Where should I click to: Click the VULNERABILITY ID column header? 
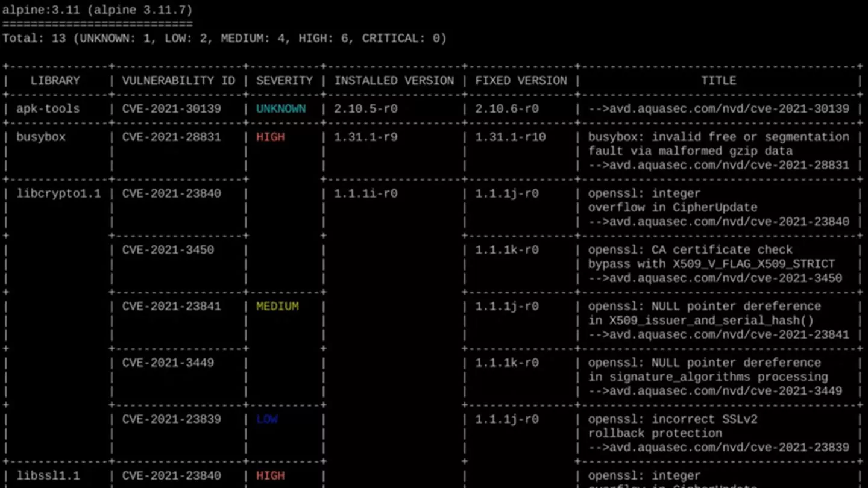tap(178, 81)
